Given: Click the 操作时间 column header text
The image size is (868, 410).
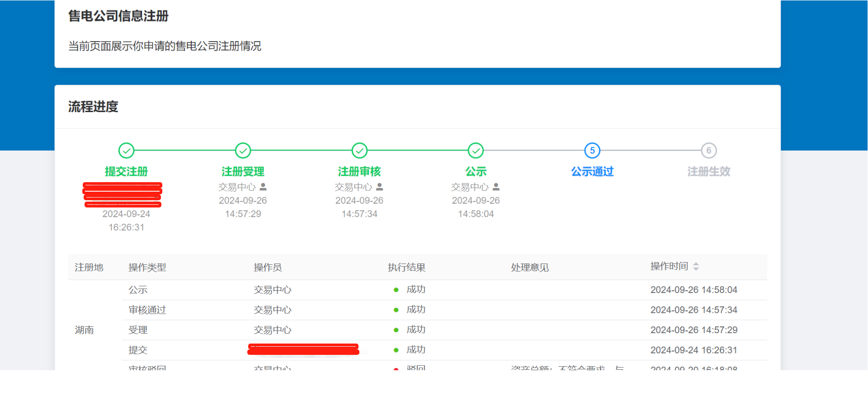Looking at the screenshot, I should pyautogui.click(x=669, y=267).
